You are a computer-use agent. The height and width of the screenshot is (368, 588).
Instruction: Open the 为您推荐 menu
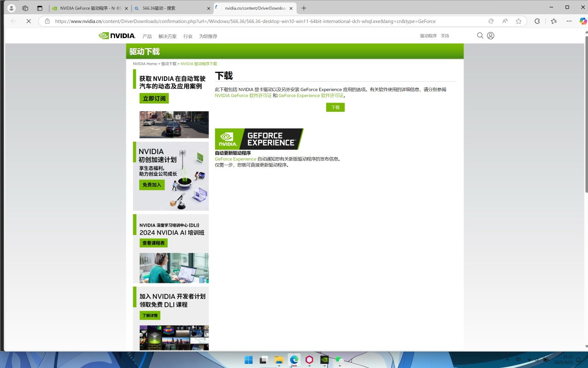click(x=208, y=36)
